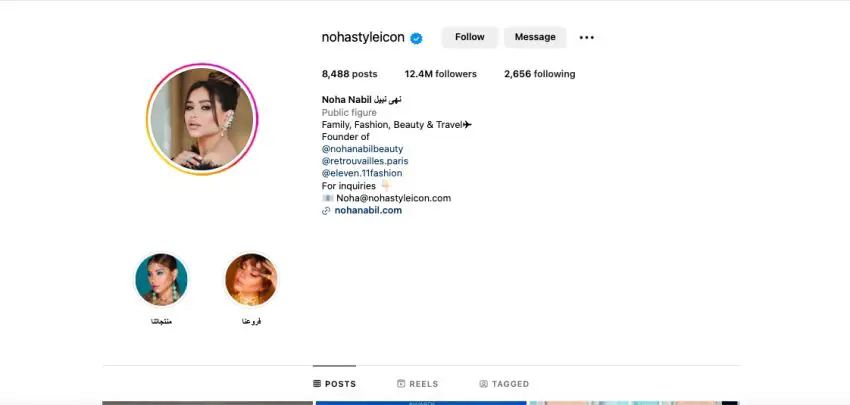Open the 12.4M followers list
The image size is (850, 405).
point(441,74)
